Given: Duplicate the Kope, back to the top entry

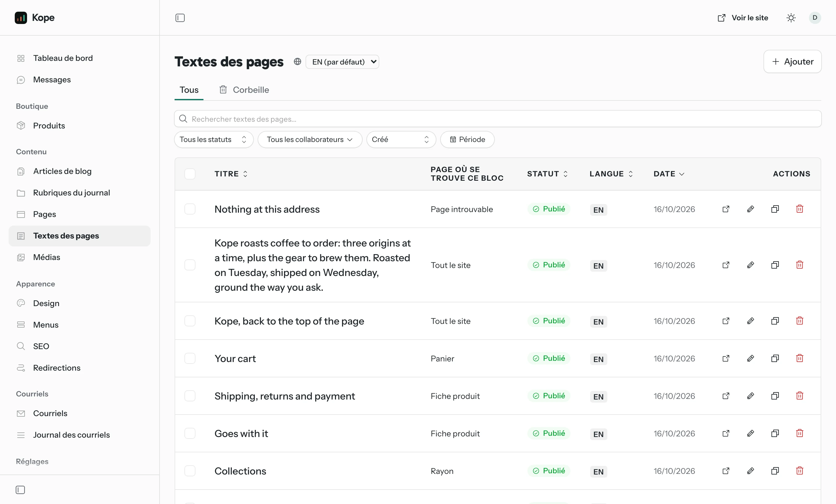Looking at the screenshot, I should (x=775, y=321).
